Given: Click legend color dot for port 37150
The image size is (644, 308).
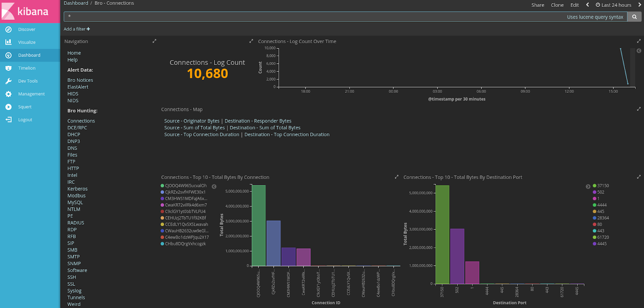Looking at the screenshot, I should [x=594, y=186].
